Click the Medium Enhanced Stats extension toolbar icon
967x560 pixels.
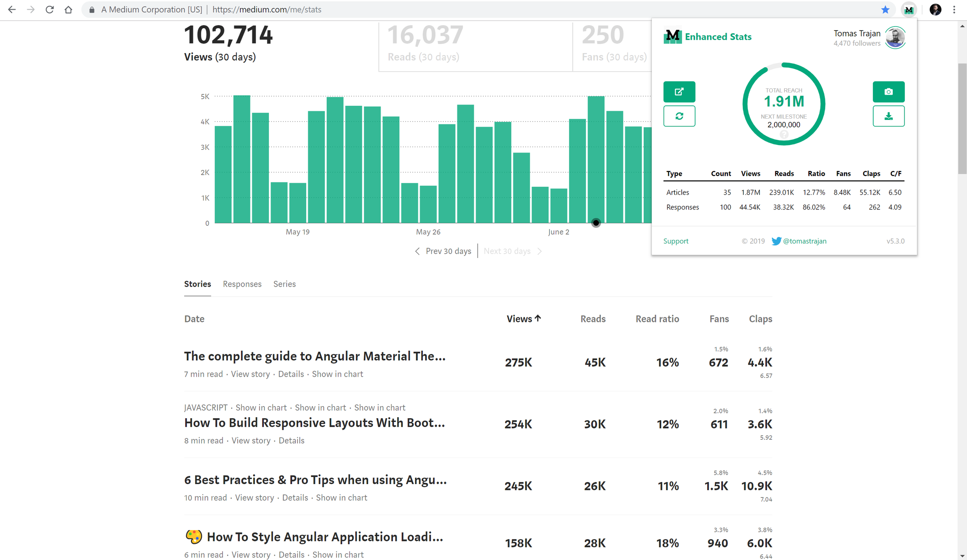tap(908, 10)
